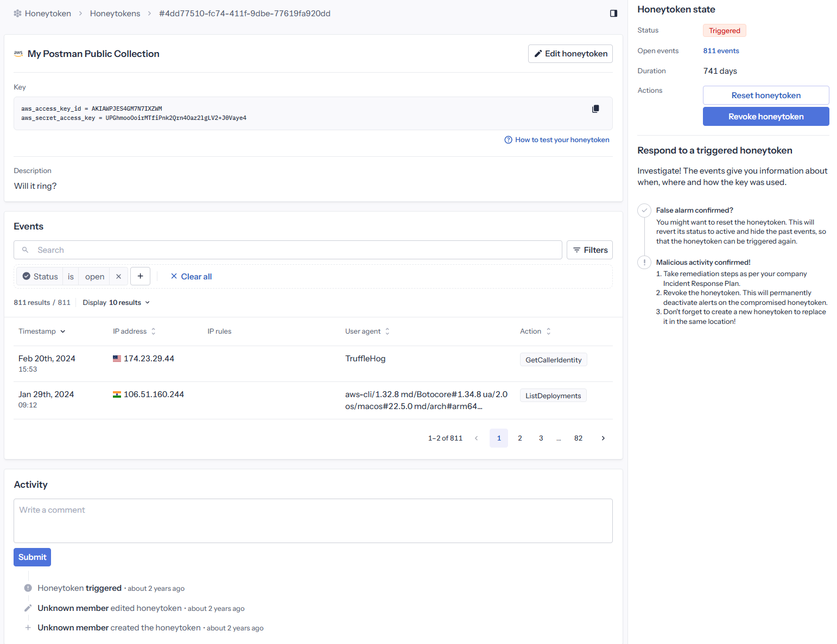837x644 pixels.
Task: Open the 811 events link
Action: [721, 51]
